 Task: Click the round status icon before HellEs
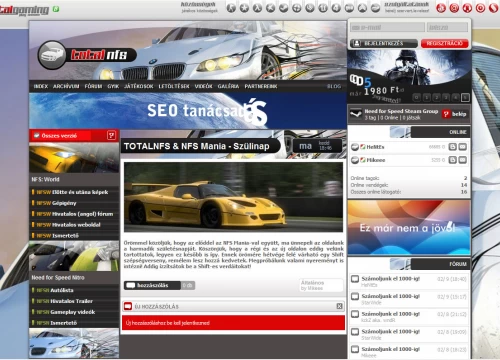[355, 147]
